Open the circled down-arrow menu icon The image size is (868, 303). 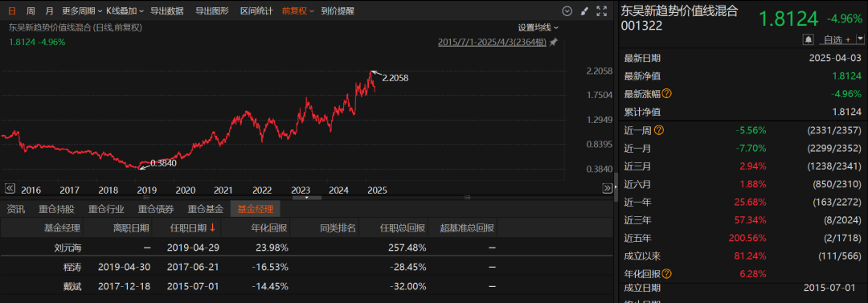pyautogui.click(x=567, y=10)
